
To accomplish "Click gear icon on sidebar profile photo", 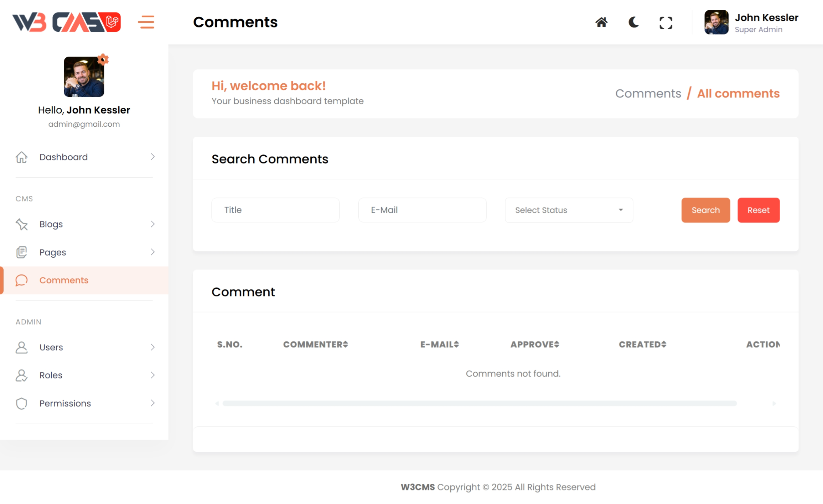I will pyautogui.click(x=103, y=59).
